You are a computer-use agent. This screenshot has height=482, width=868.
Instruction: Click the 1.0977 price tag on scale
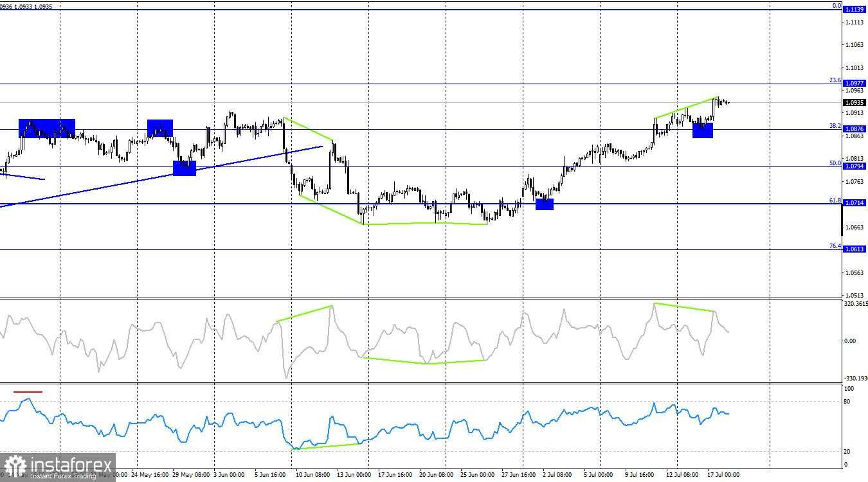(x=854, y=84)
